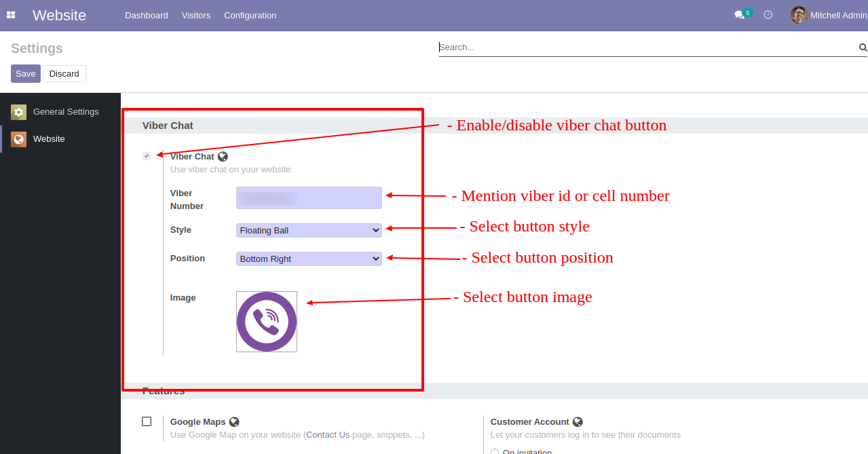Enable the Google Maps checkbox

(147, 421)
